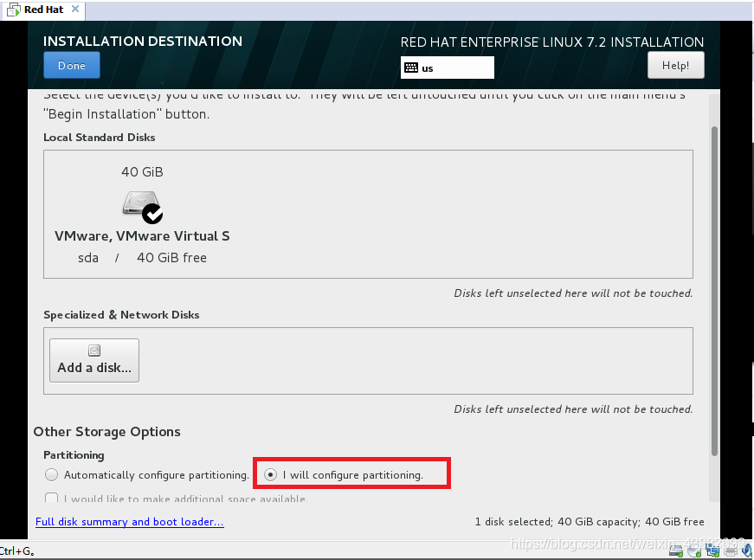The width and height of the screenshot is (754, 560).
Task: Switch to the Red Hat VM tab
Action: click(43, 10)
